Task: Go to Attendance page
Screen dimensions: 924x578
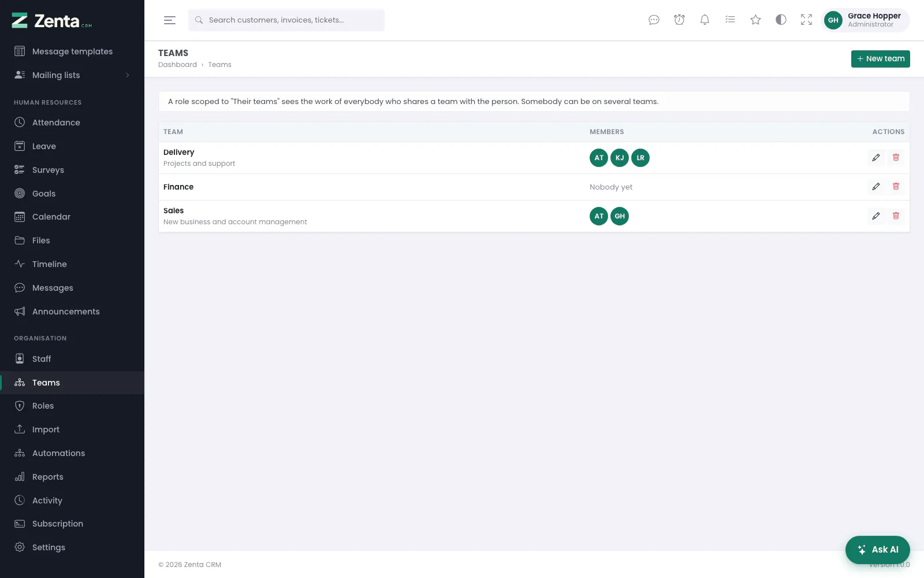Action: coord(72,123)
